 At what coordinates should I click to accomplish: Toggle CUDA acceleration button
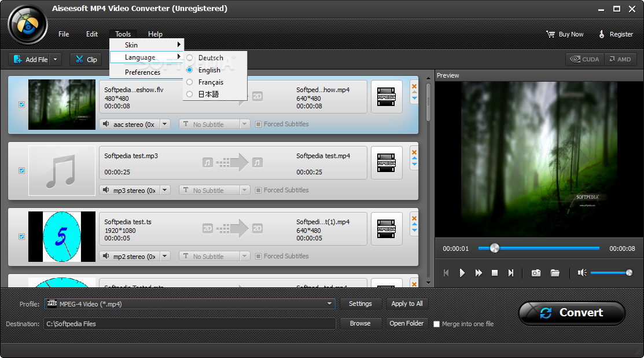click(x=585, y=59)
